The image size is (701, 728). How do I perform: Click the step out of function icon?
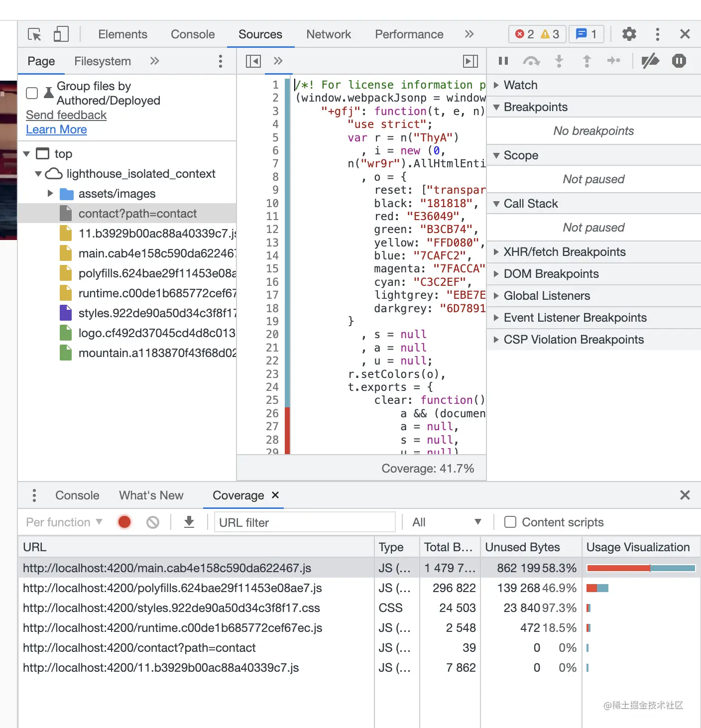coord(587,61)
